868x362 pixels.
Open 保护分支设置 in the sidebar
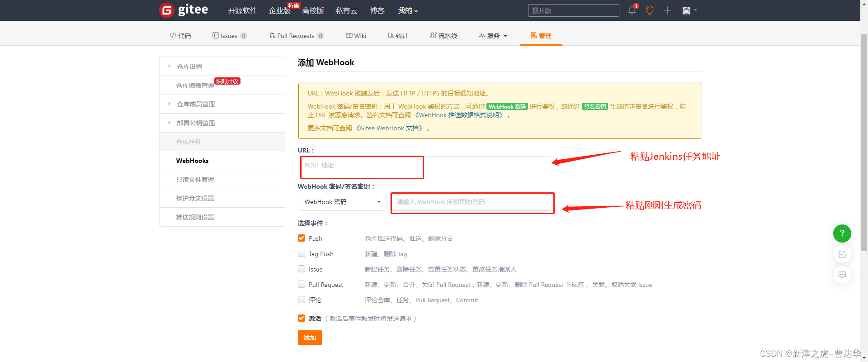click(222, 198)
